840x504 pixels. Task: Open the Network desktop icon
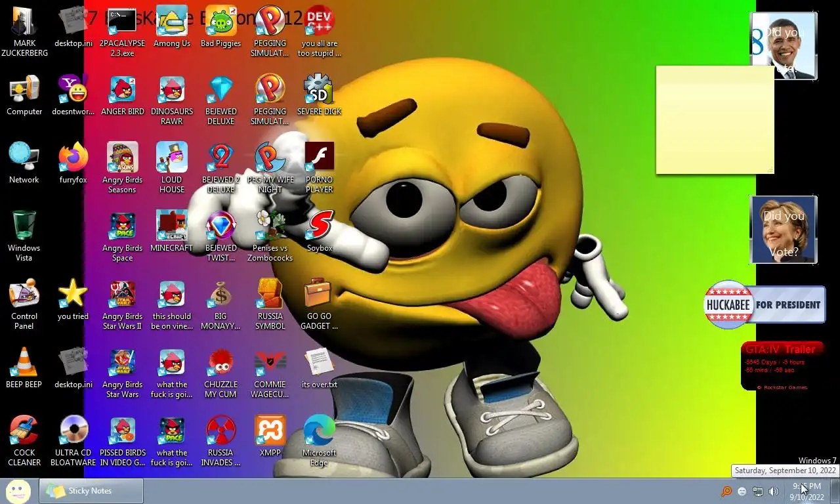coord(24,163)
